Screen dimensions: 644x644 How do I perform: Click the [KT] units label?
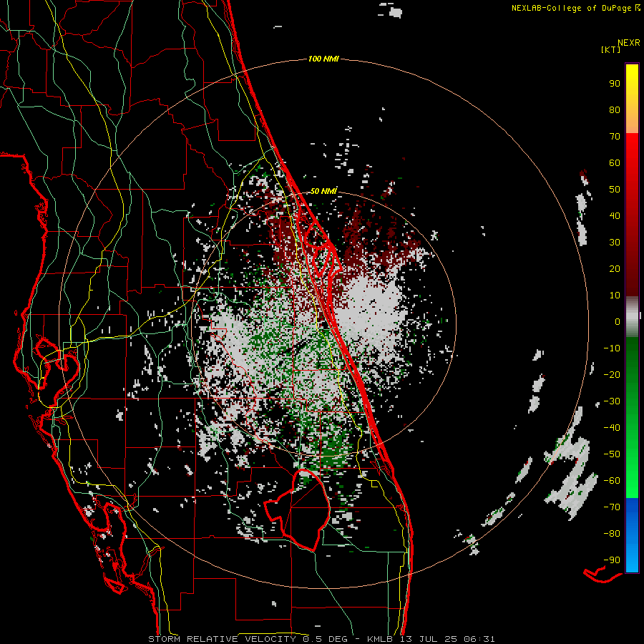click(x=611, y=49)
